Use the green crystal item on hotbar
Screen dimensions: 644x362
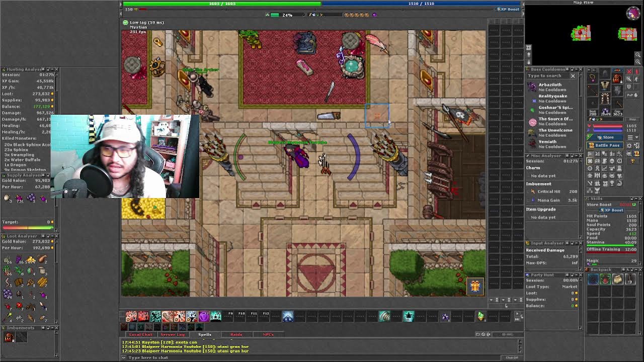pyautogui.click(x=481, y=316)
